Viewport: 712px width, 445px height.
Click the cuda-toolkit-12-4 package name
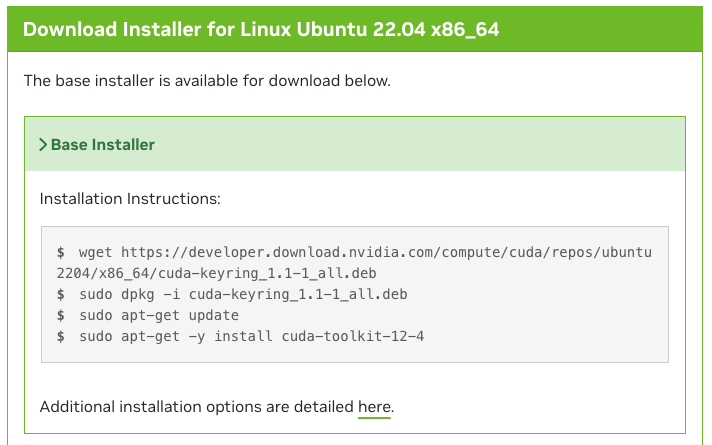click(353, 336)
